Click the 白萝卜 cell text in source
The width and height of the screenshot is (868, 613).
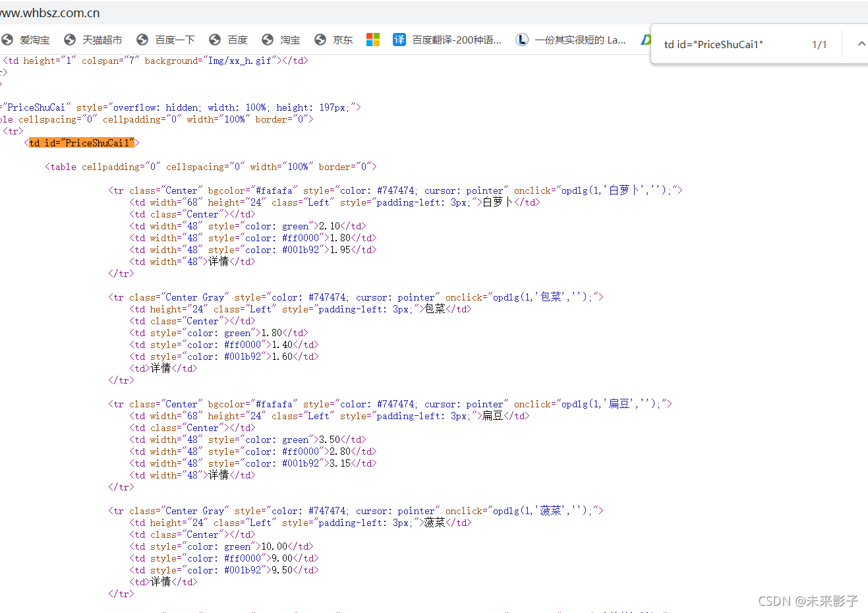(498, 202)
